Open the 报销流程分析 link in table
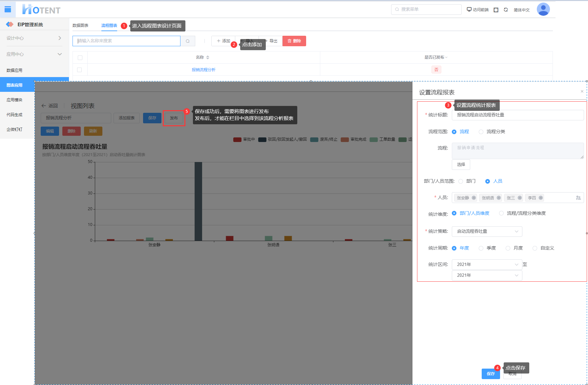This screenshot has width=588, height=385. tap(204, 70)
